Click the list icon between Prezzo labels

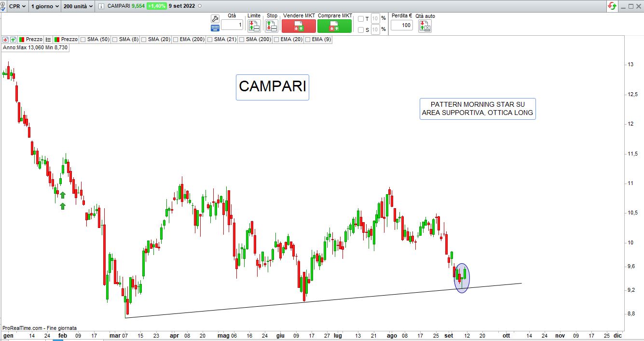pyautogui.click(x=48, y=39)
